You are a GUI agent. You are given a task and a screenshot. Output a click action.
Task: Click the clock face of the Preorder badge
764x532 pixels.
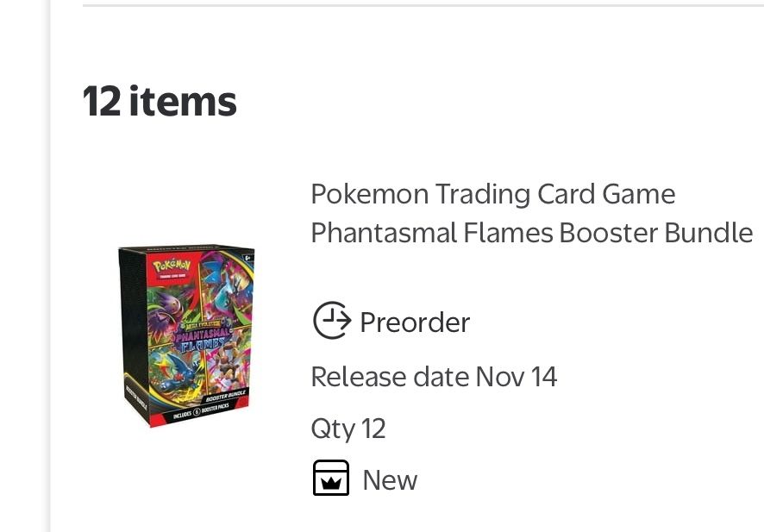pos(326,322)
